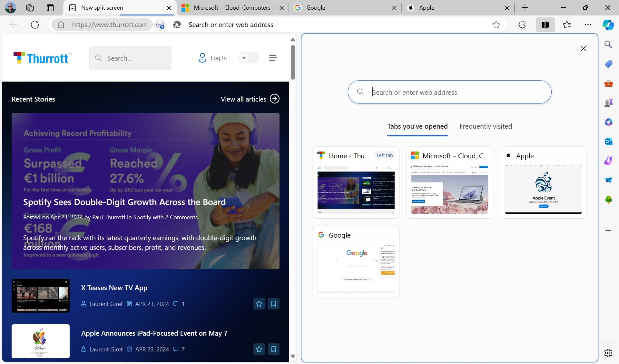Open the Extensions puzzle icon
This screenshot has width=619, height=364.
pos(522,25)
